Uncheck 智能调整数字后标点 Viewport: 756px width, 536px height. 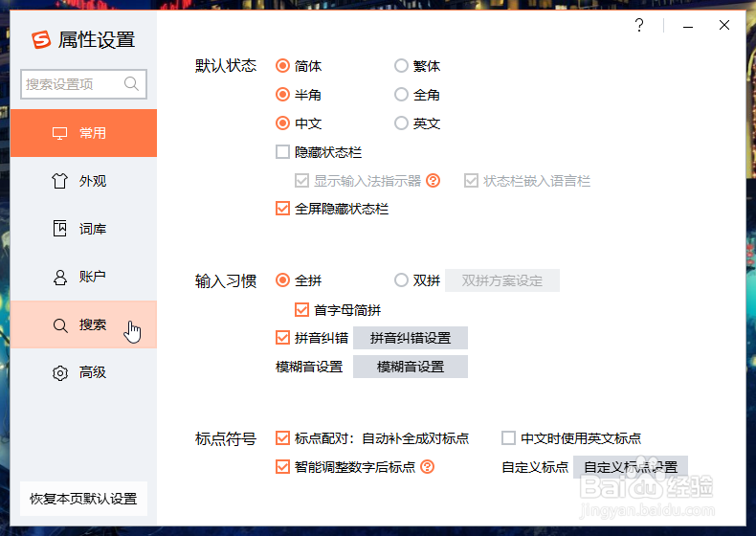282,466
